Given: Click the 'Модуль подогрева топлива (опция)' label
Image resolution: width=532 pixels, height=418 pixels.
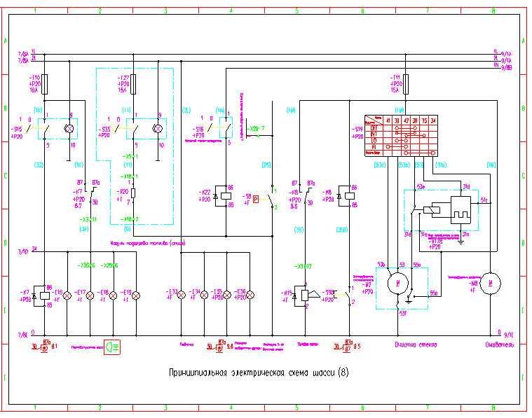Looking at the screenshot, I should (148, 243).
